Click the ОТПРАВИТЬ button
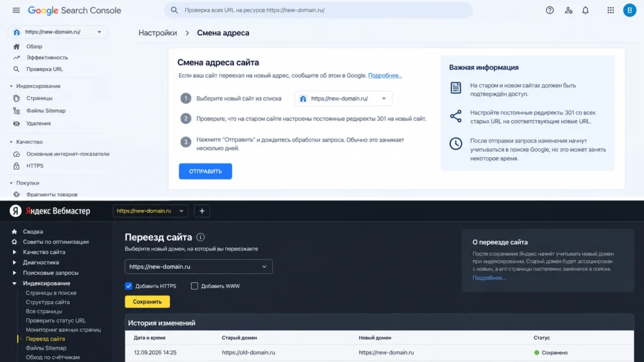 coord(206,171)
